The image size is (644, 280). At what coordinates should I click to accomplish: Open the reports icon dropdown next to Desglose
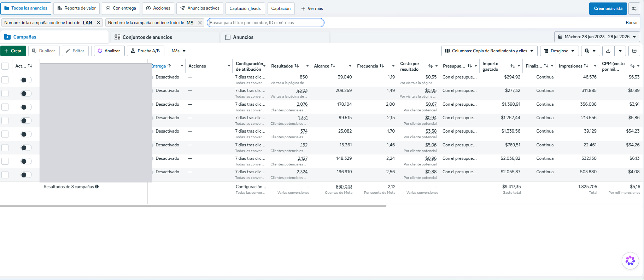point(590,51)
